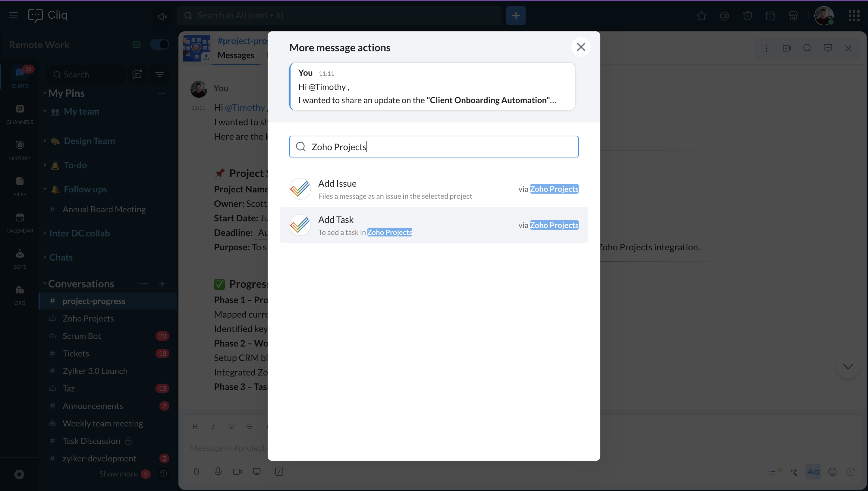The width and height of the screenshot is (868, 491).
Task: Click the blue plus create button
Action: [x=516, y=15]
